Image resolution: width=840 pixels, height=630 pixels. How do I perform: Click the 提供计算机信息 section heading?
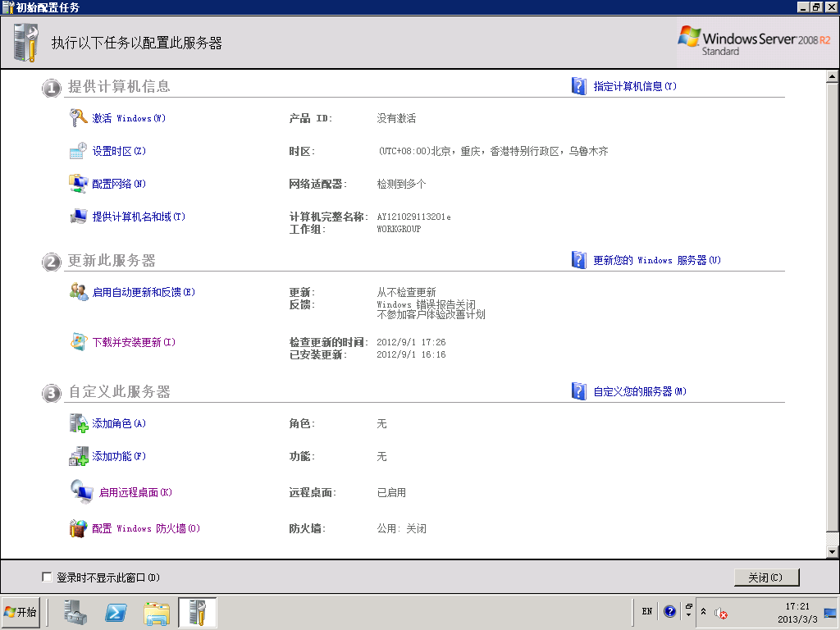(x=119, y=86)
